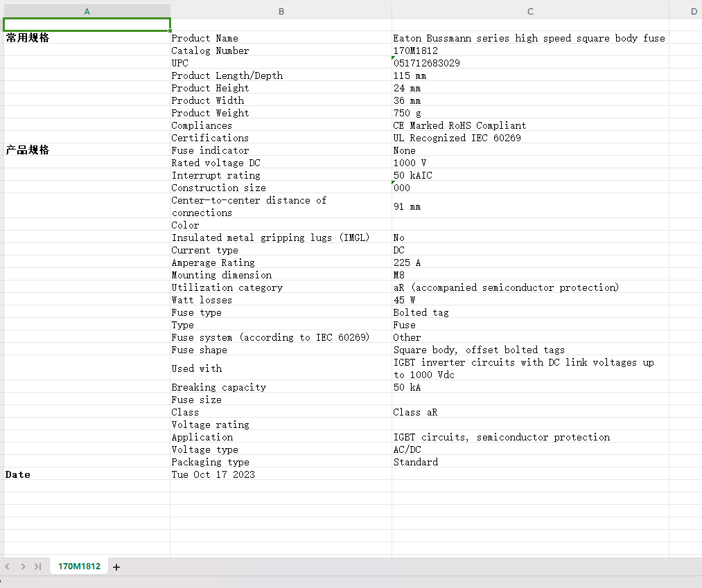Select 'UL Recognized IEC 60269' cell
Screen dimensions: 702x588
[x=531, y=137]
